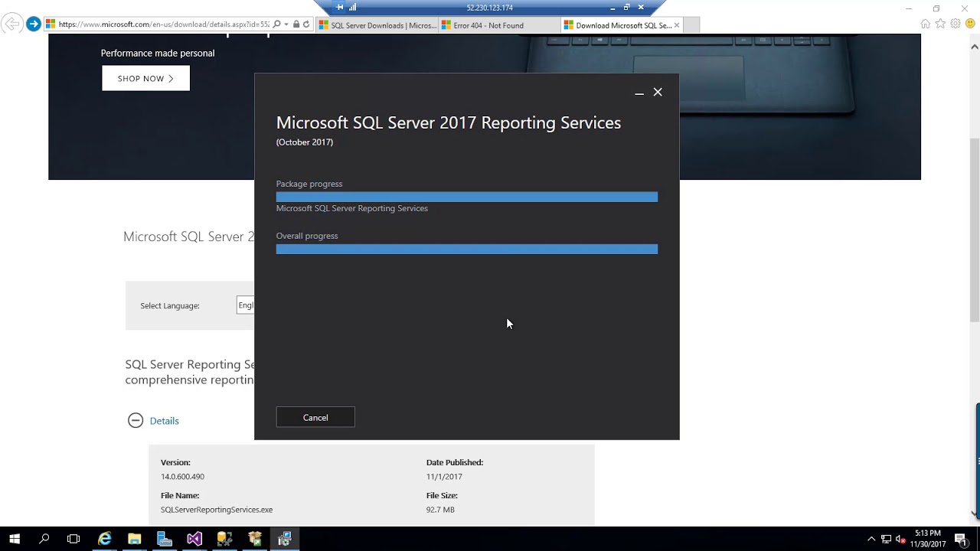Click the 11/1/2017 date published value
Image resolution: width=980 pixels, height=551 pixels.
pos(444,476)
